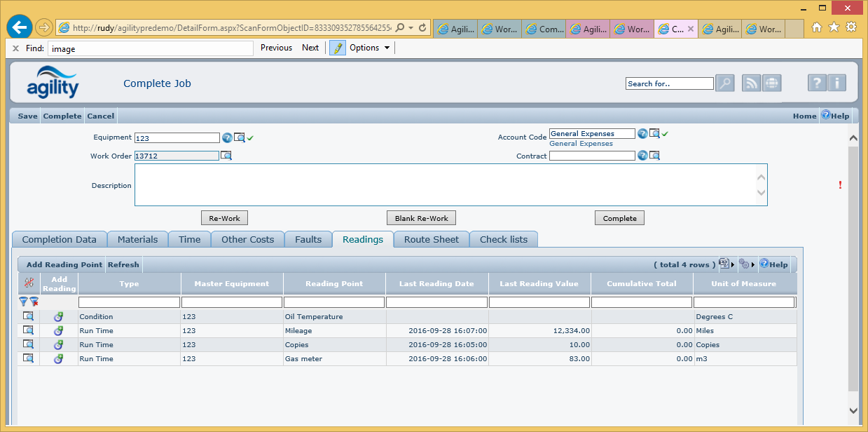Click the RSS feed icon in header
This screenshot has width=868, height=432.
click(x=751, y=83)
